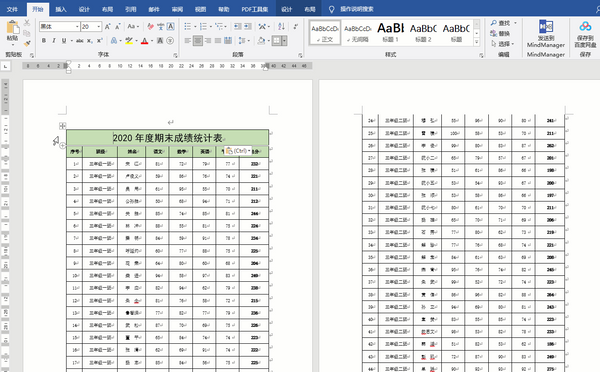Click the Justify alignment icon
The height and width of the screenshot is (372, 600).
click(218, 41)
